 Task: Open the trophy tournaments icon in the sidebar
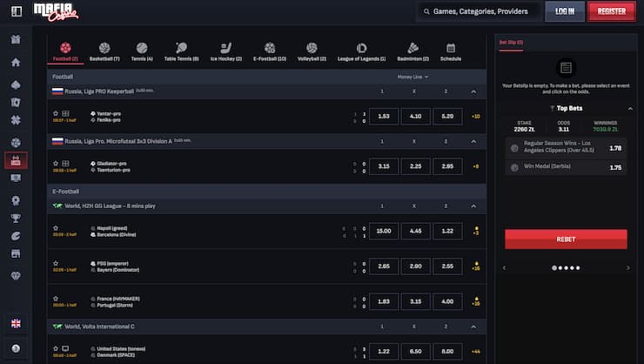(x=16, y=219)
